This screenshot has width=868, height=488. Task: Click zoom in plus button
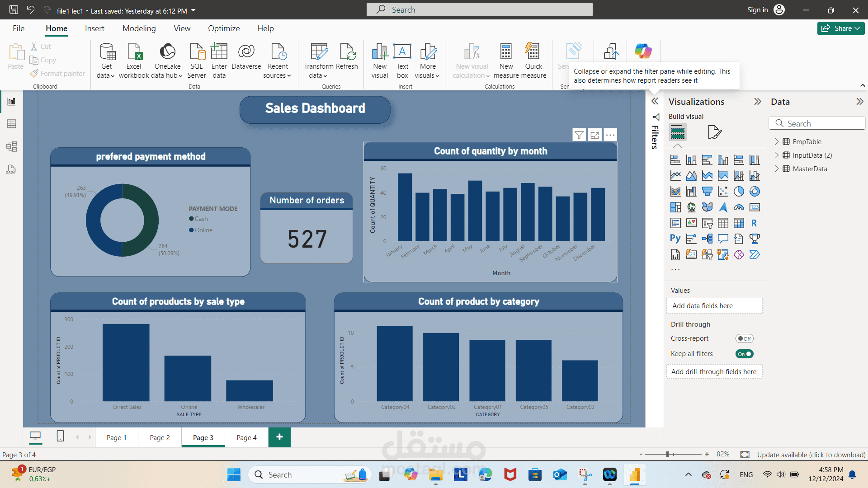pos(707,454)
